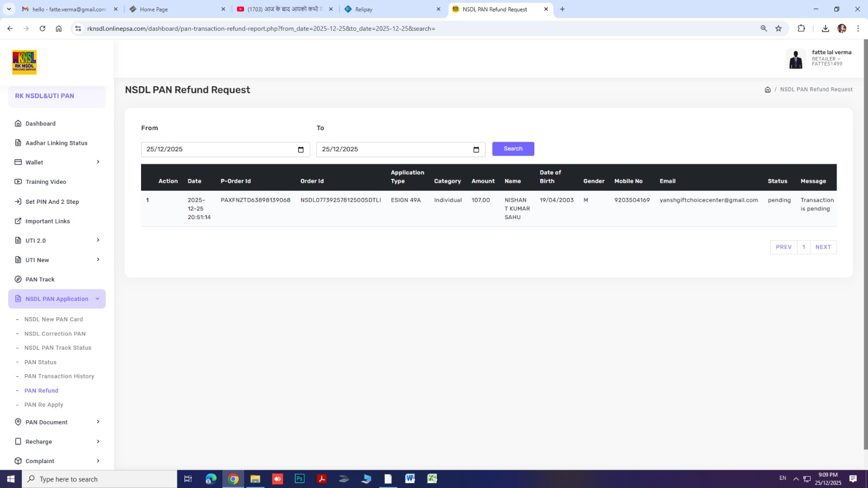This screenshot has width=868, height=488.
Task: Select NSDL New PAN Card item
Action: 54,319
